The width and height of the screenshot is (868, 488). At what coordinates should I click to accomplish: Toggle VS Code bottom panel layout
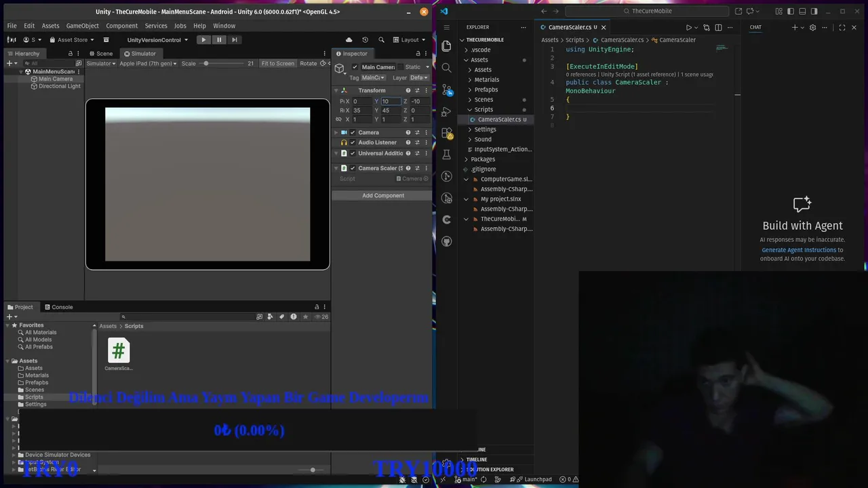click(x=802, y=11)
